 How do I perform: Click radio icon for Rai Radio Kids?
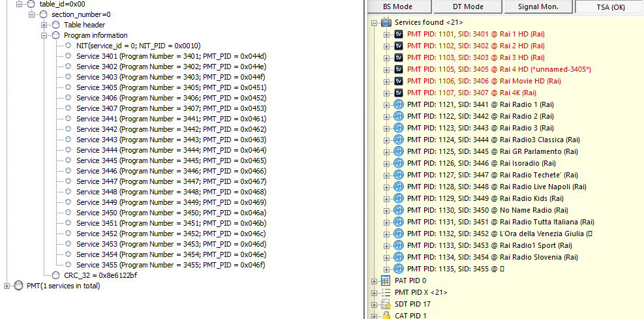tap(399, 198)
